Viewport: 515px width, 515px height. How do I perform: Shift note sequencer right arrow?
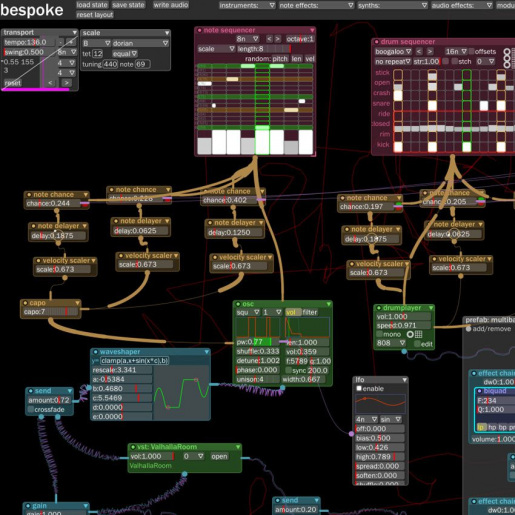[278, 39]
